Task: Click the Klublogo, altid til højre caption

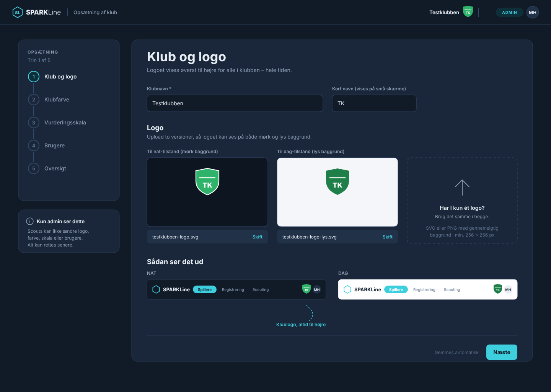Action: pyautogui.click(x=301, y=325)
